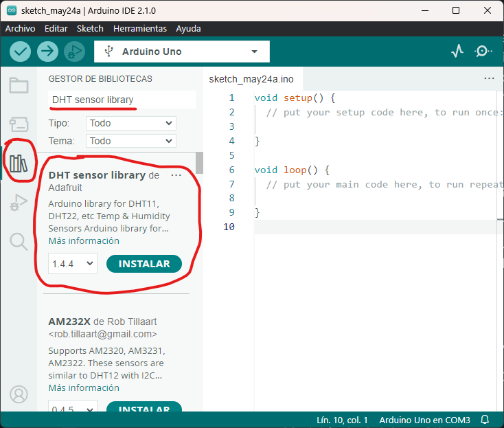Click the library search input field
The height and width of the screenshot is (428, 504).
tap(122, 100)
